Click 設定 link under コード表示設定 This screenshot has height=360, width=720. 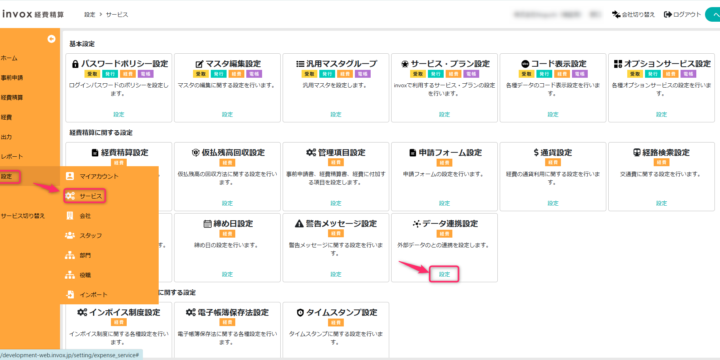click(x=553, y=114)
